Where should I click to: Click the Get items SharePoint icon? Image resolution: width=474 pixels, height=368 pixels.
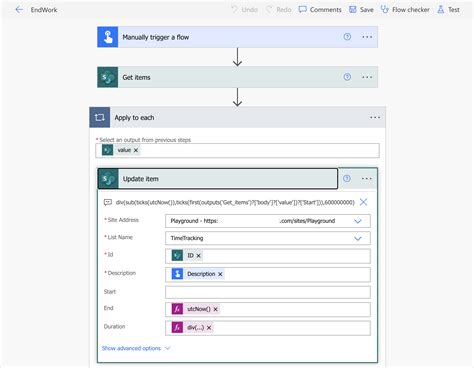pyautogui.click(x=108, y=77)
